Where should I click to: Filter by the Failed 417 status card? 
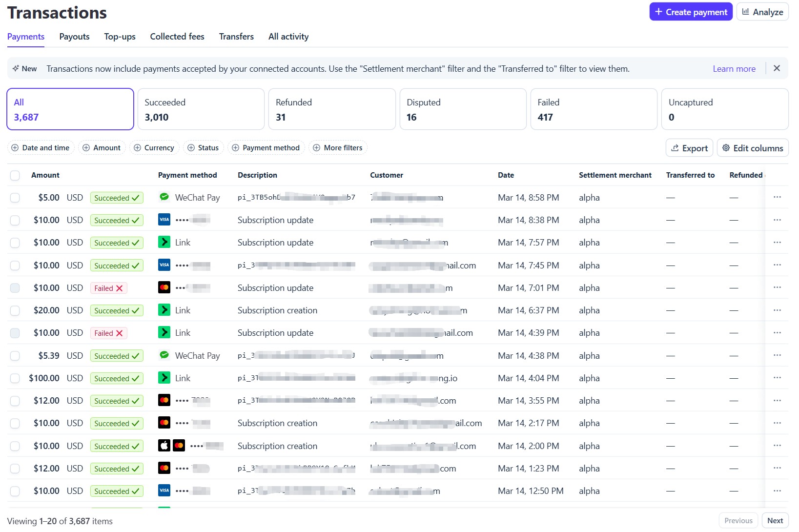[593, 109]
